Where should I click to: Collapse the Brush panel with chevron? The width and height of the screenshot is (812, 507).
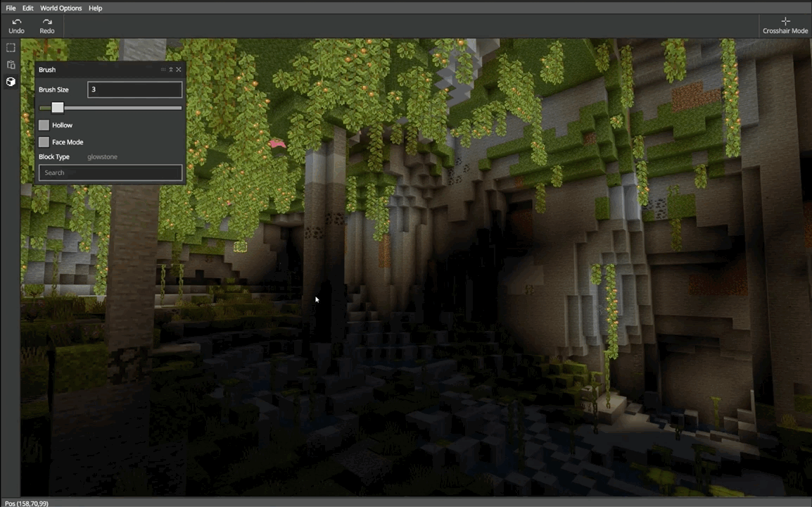coord(171,70)
